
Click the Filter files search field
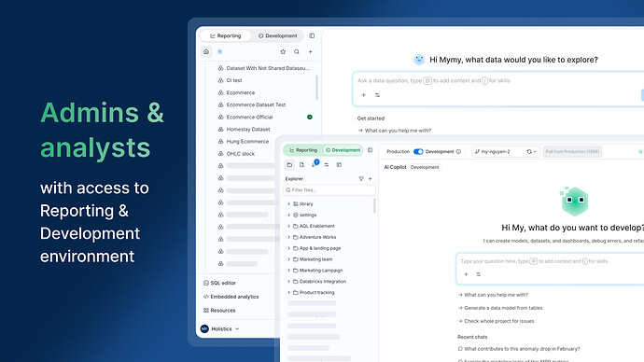(x=329, y=190)
